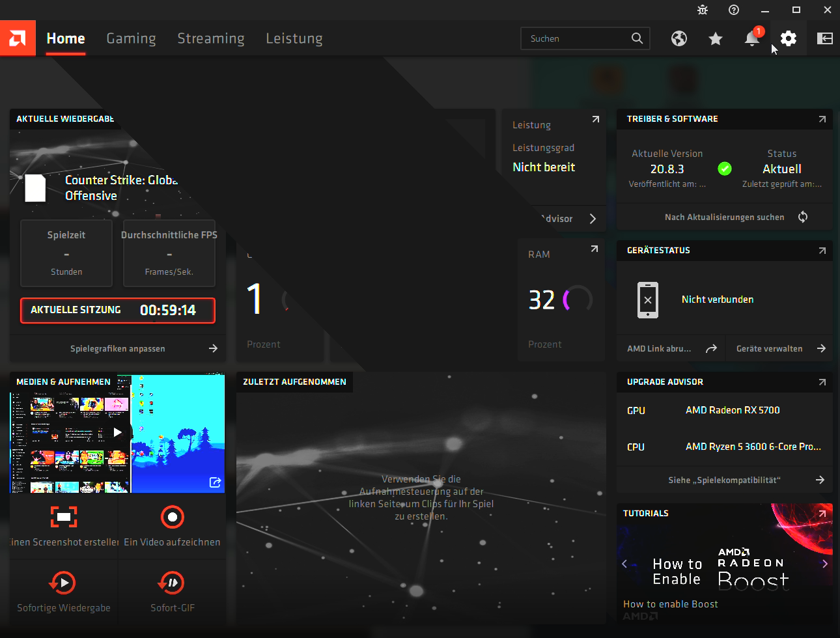Open the bug report tool icon
Screen dimensions: 840x638
coord(703,10)
